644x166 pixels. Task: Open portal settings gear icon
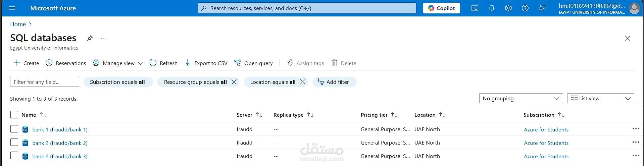(x=508, y=8)
